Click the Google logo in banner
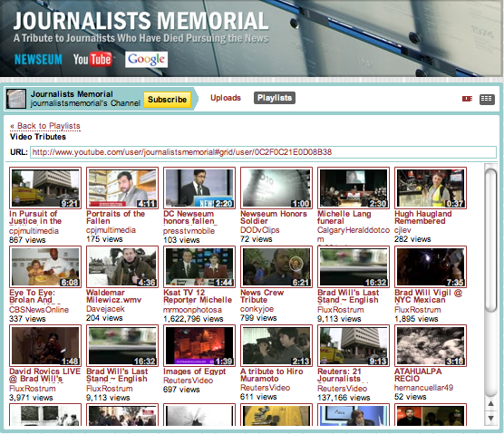This screenshot has height=434, width=504. click(146, 60)
